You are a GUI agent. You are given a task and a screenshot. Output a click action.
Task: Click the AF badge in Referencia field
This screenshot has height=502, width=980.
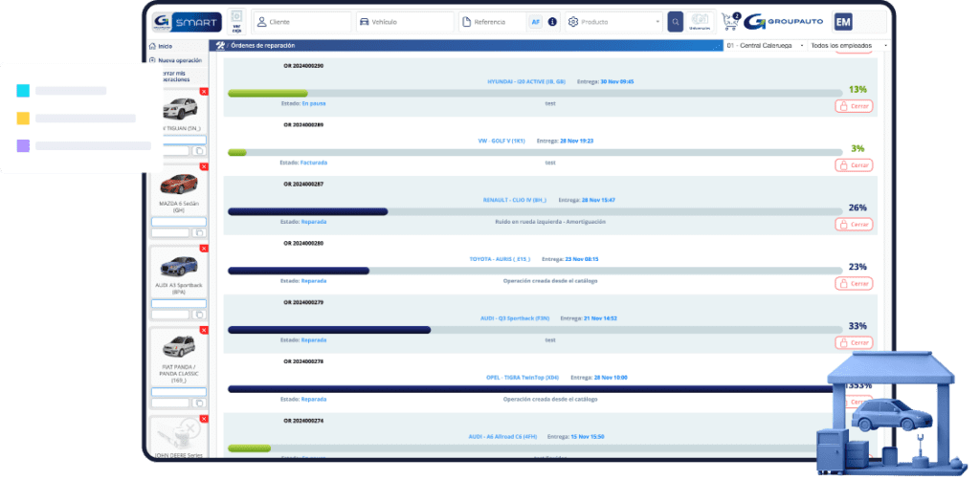pos(536,22)
